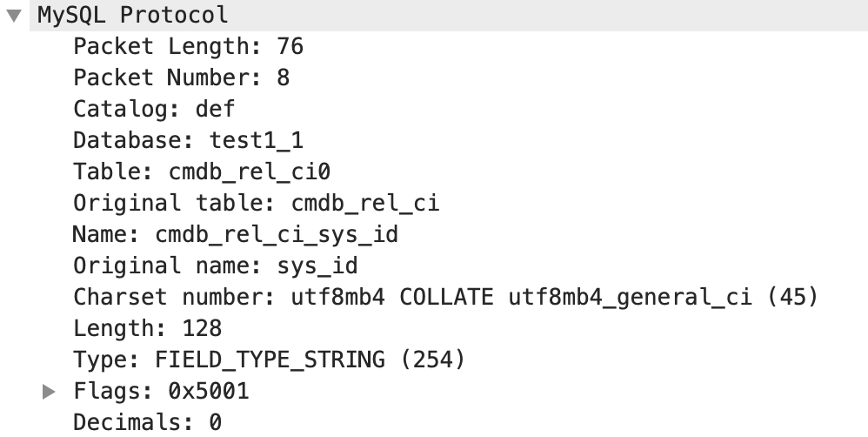The height and width of the screenshot is (437, 868).
Task: Click the Length: 128 field
Action: click(147, 328)
